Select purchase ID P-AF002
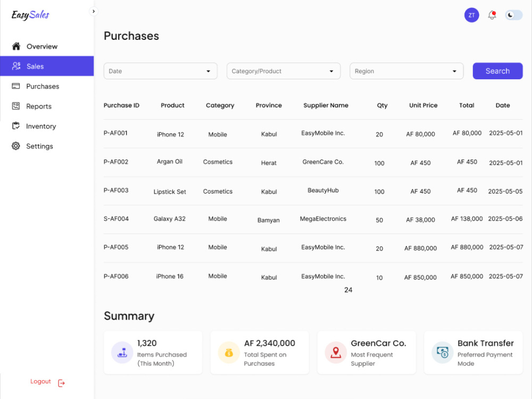 (115, 162)
